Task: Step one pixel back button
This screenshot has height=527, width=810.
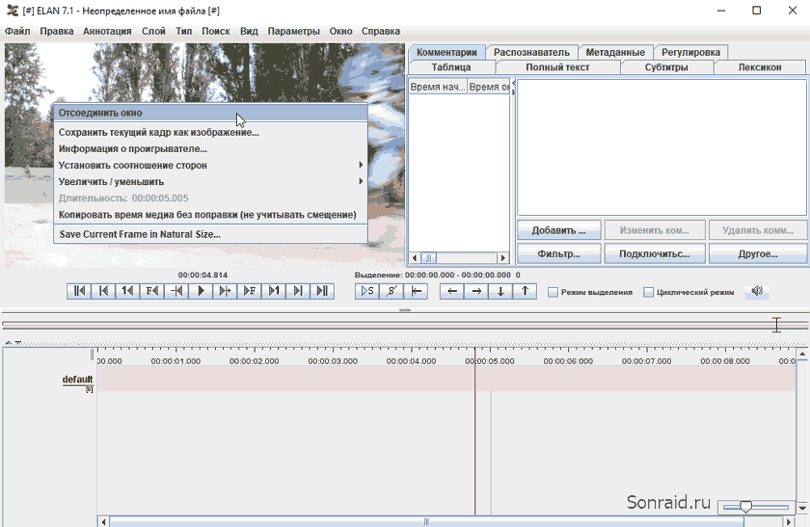Action: 176,291
